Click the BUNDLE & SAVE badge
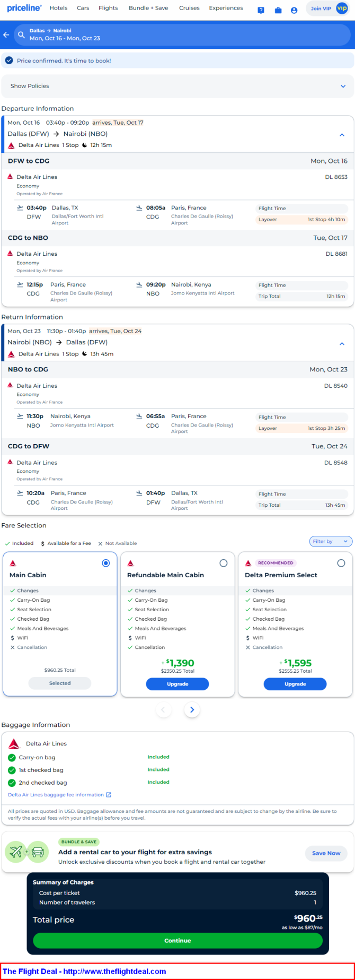 79,842
